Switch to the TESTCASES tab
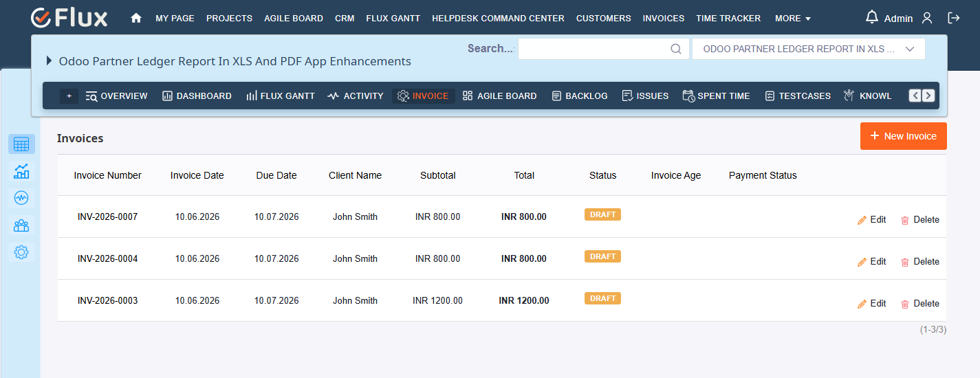980x378 pixels. click(x=798, y=96)
